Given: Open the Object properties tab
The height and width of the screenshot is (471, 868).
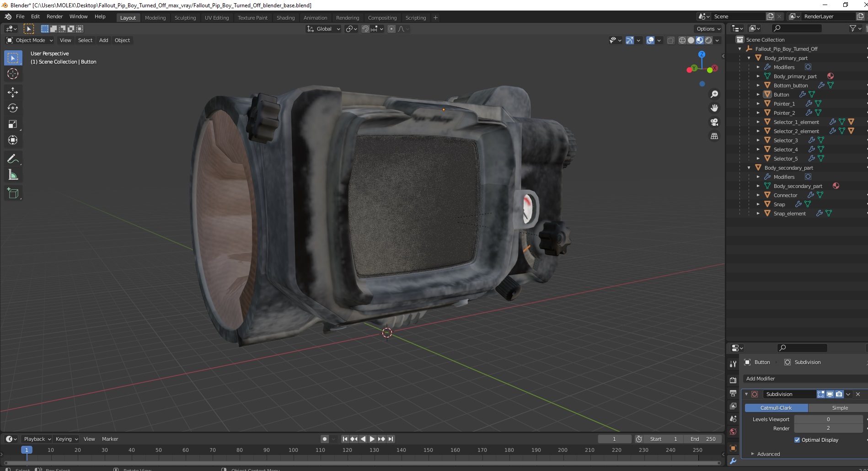Looking at the screenshot, I should pos(733,448).
